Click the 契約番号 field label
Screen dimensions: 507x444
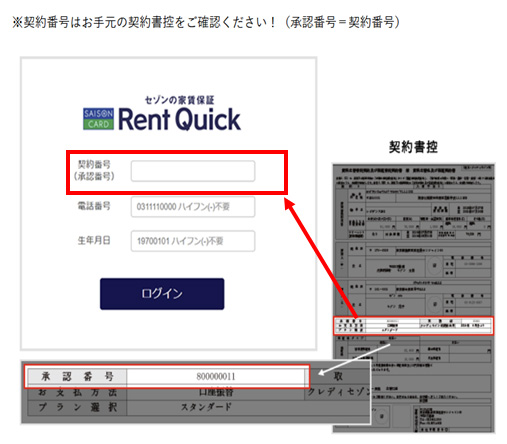pos(94,170)
